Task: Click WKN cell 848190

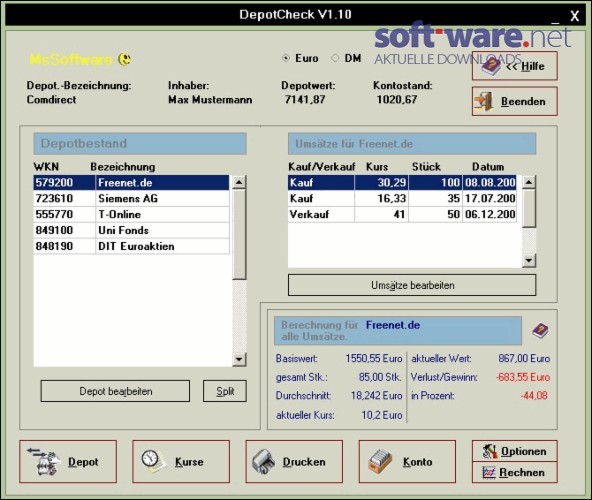Action: coord(64,246)
